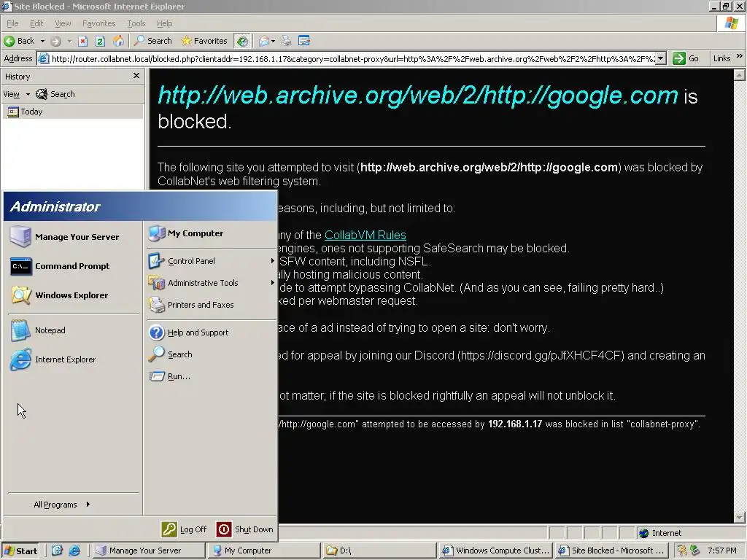Viewport: 747px width, 560px height.
Task: Switch to Manage Your Server taskbar window
Action: (x=148, y=551)
